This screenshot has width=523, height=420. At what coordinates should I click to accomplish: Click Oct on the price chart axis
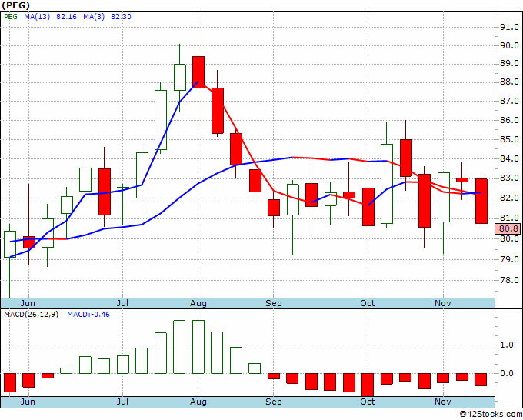368,303
